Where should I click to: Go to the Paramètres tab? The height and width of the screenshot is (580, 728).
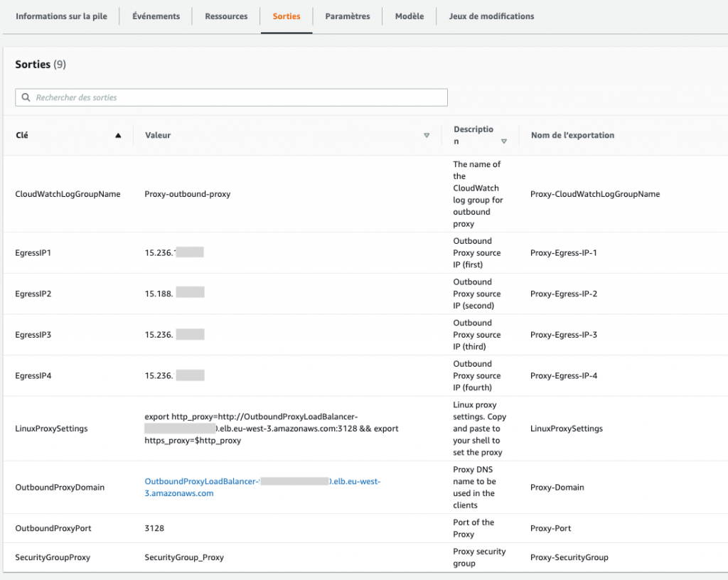(347, 16)
